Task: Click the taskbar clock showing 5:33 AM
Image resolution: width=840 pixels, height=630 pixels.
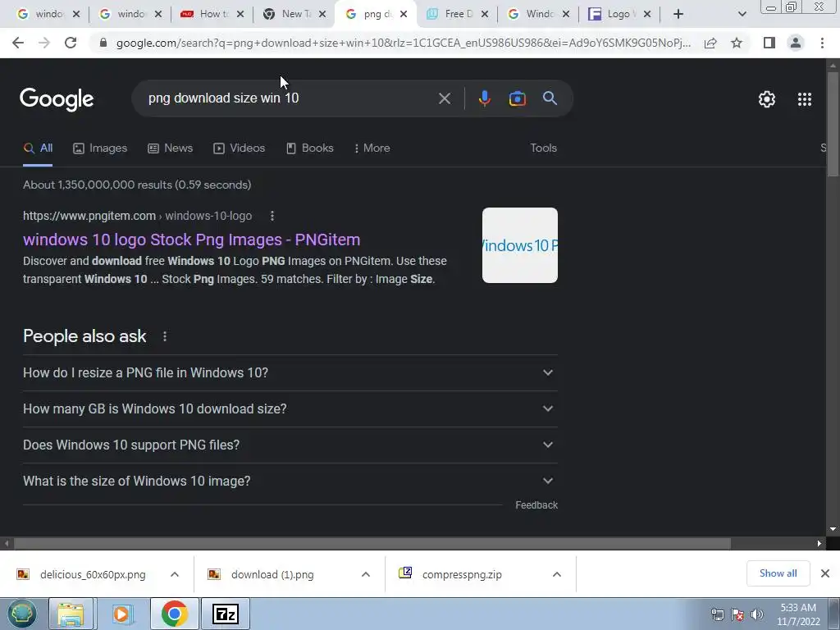Action: pos(798,614)
